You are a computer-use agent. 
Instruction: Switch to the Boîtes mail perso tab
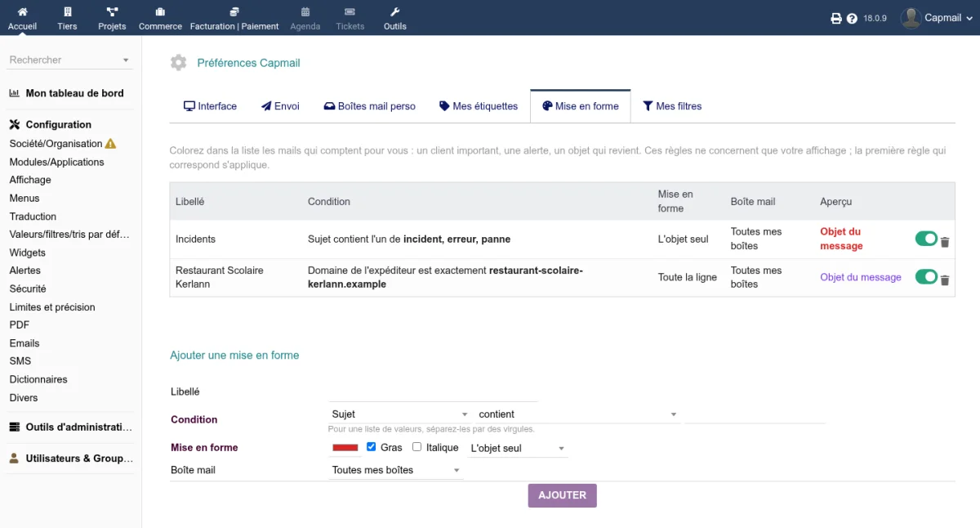pyautogui.click(x=370, y=106)
